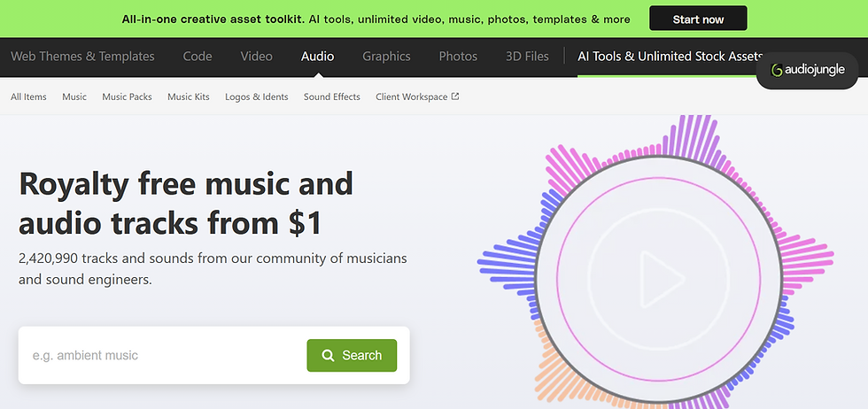
Task: Click the magnifier icon on the Search button
Action: 328,355
